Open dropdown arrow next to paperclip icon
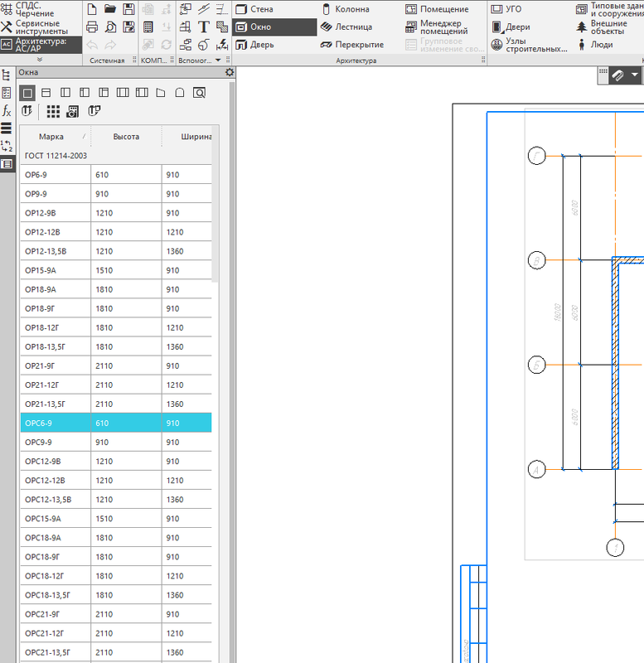This screenshot has width=644, height=663. click(x=634, y=75)
